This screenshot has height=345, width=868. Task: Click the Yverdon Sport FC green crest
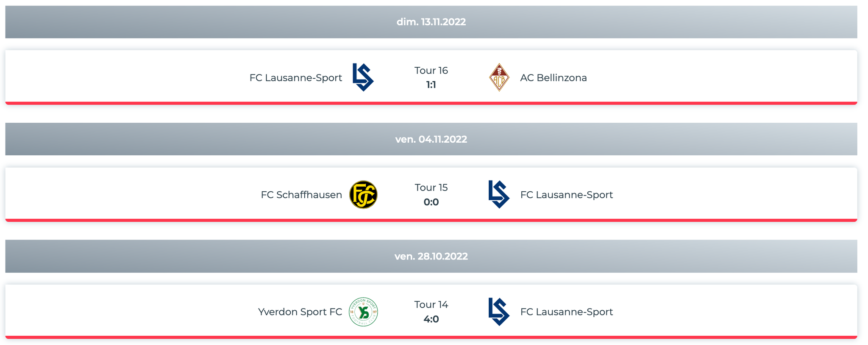point(363,312)
